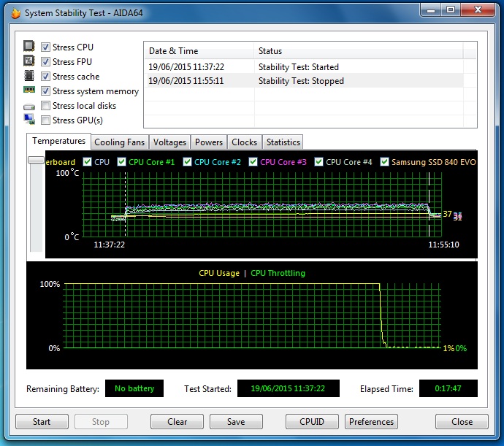
Task: Uncheck the Stress CPU checkbox
Action: click(x=46, y=47)
